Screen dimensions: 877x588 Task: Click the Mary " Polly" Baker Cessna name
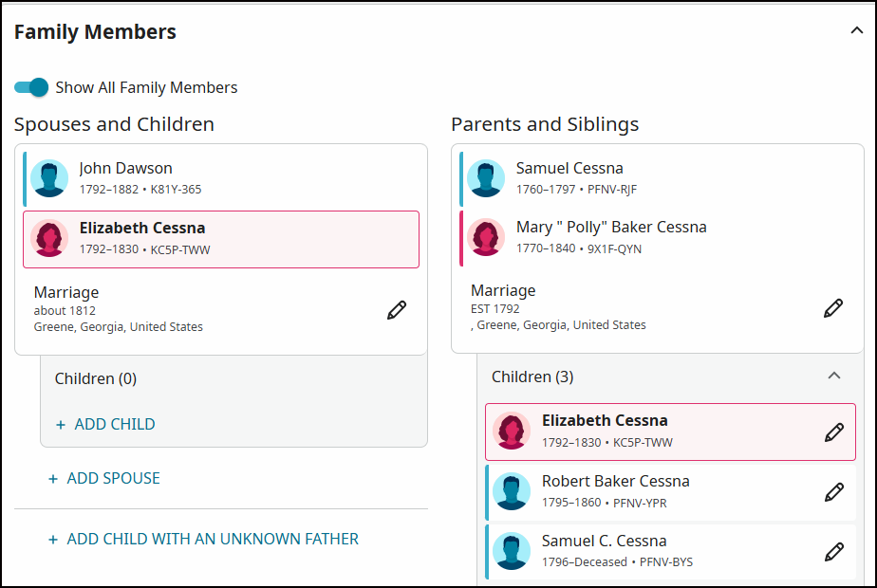coord(611,227)
